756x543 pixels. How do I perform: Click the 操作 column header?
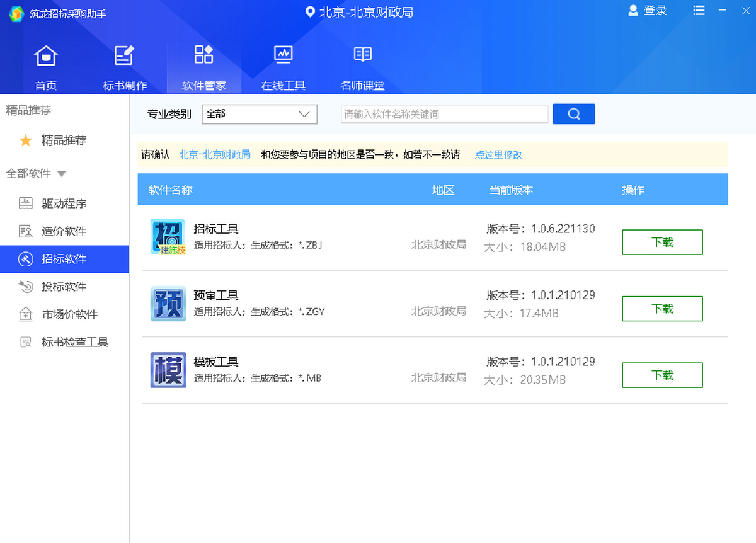coord(633,190)
